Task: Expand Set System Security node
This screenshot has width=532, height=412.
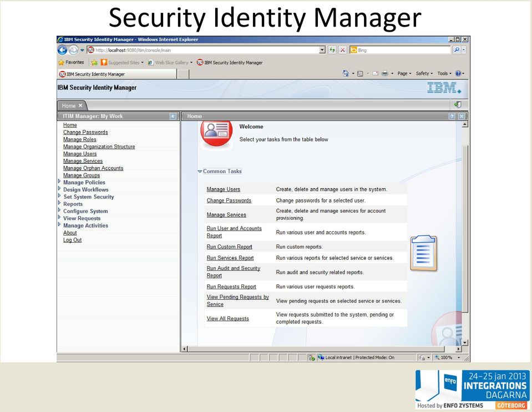Action: (59, 195)
